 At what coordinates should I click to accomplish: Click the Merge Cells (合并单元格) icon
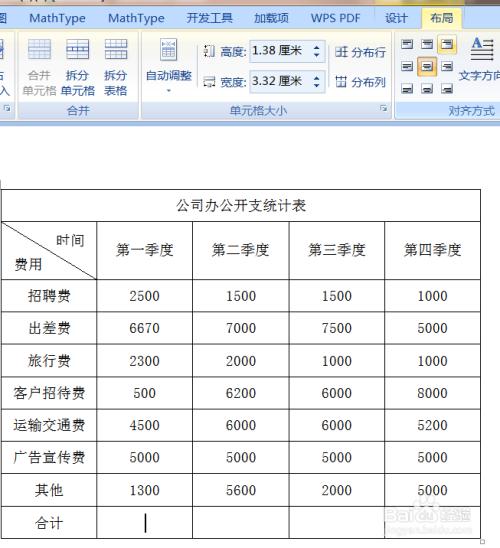39,67
